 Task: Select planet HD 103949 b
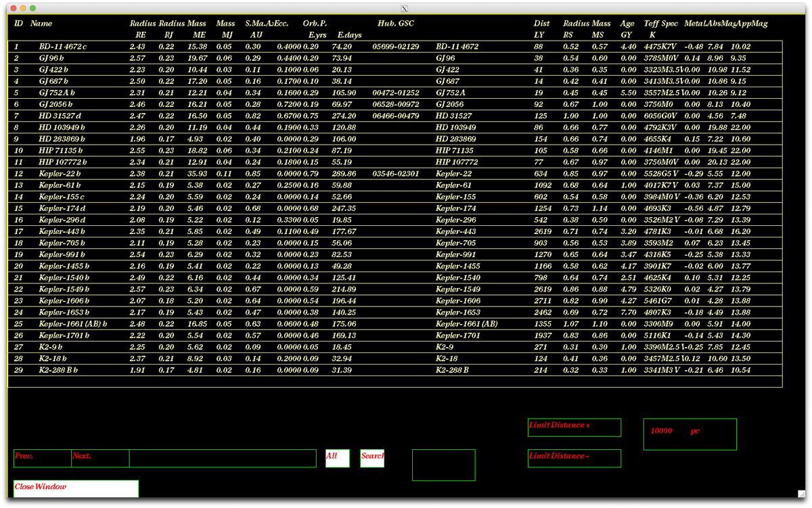[395, 127]
